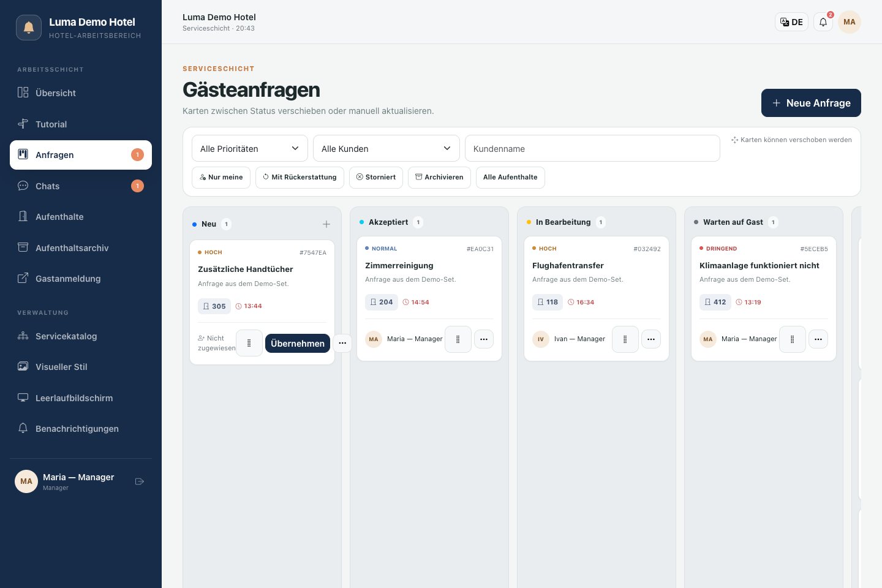Open Tutorial in the sidebar
The image size is (882, 588).
click(x=81, y=124)
